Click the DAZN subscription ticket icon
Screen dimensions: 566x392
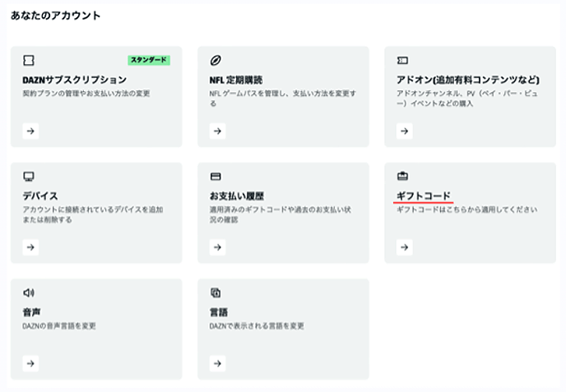coord(29,60)
